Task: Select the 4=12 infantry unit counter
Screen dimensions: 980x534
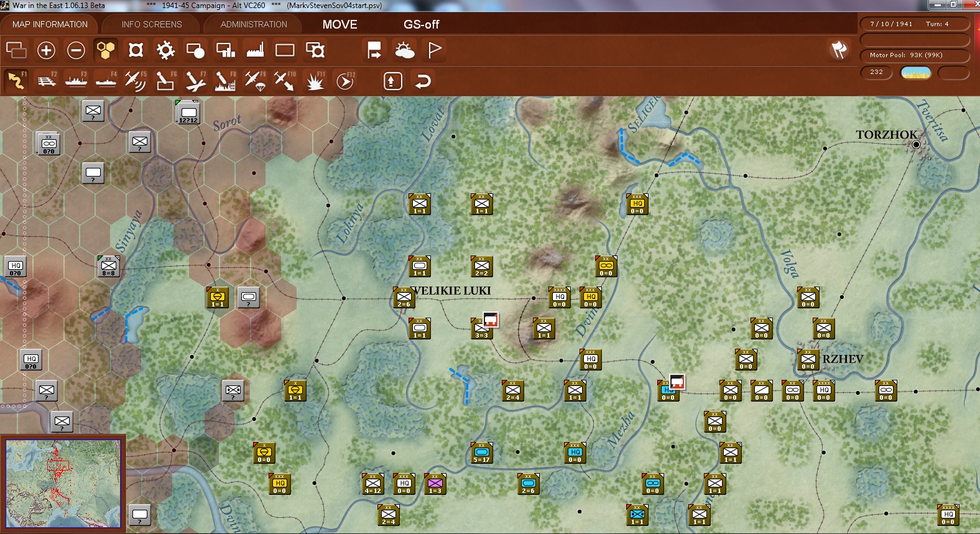Action: 372,484
